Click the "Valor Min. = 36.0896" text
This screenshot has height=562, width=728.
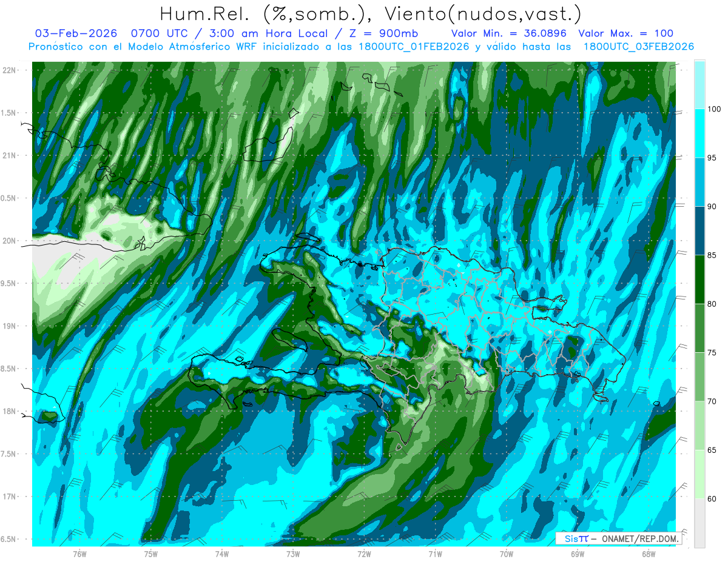pos(509,33)
